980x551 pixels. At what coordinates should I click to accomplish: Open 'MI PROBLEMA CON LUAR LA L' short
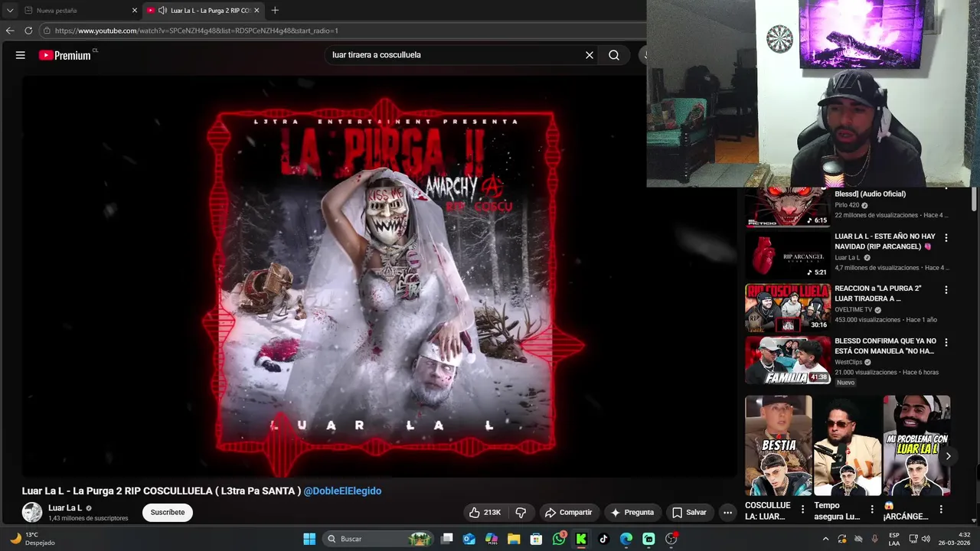[916, 445]
